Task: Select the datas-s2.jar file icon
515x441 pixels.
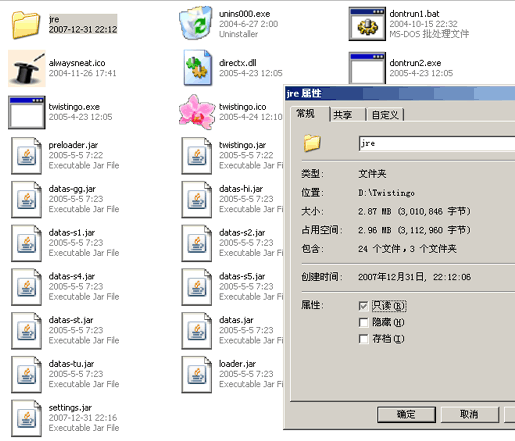Action: (197, 243)
